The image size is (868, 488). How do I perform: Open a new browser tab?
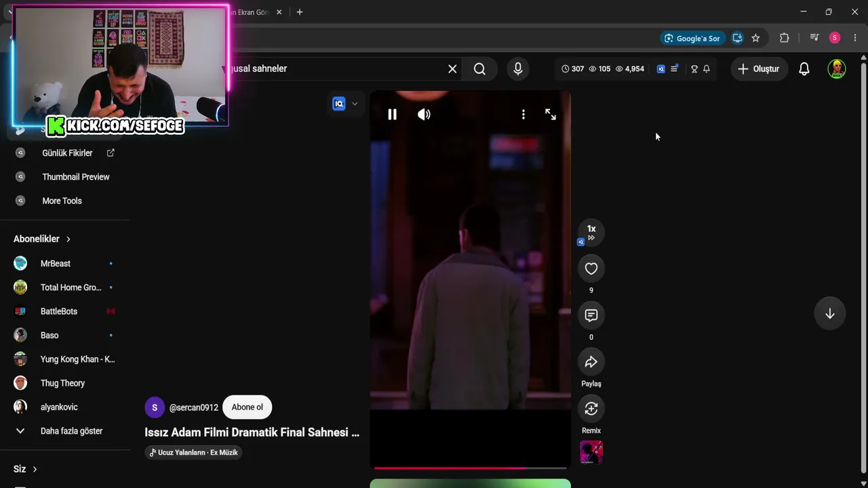click(x=300, y=12)
